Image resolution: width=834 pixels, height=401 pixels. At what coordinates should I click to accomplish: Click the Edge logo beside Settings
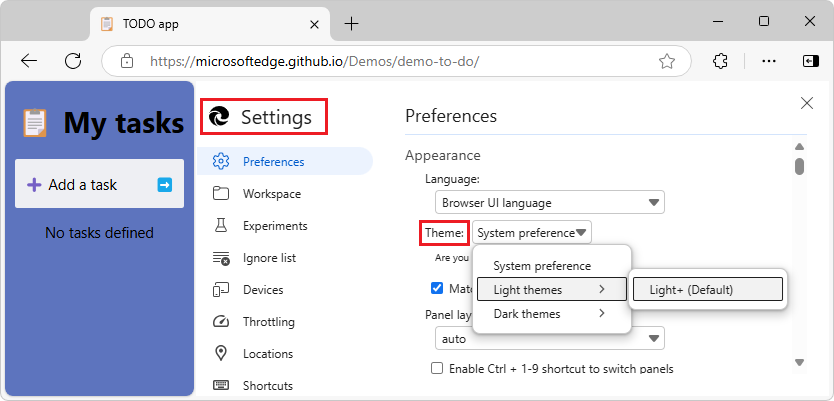point(219,116)
